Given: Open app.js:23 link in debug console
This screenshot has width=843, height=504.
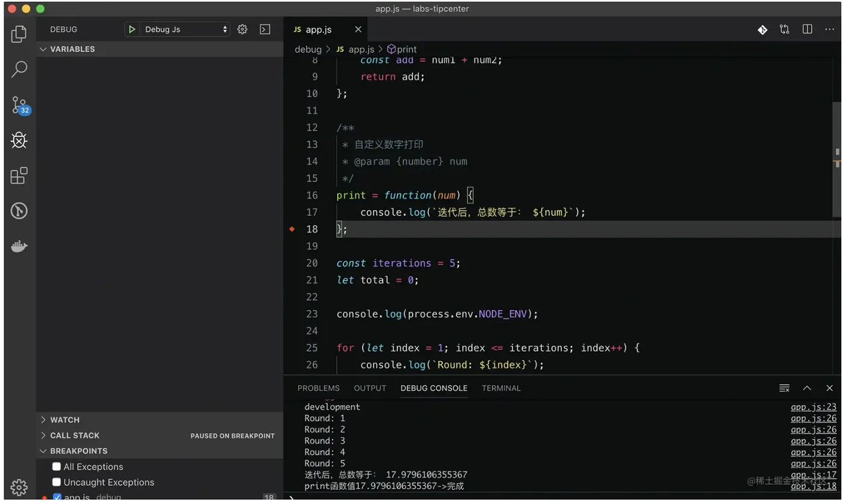Looking at the screenshot, I should 813,407.
